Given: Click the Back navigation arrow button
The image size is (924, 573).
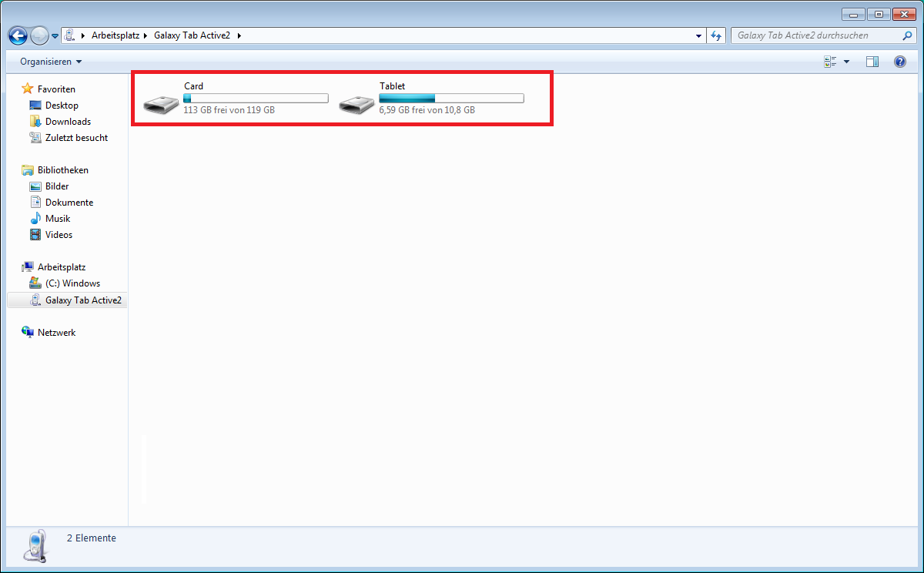Looking at the screenshot, I should coord(18,35).
